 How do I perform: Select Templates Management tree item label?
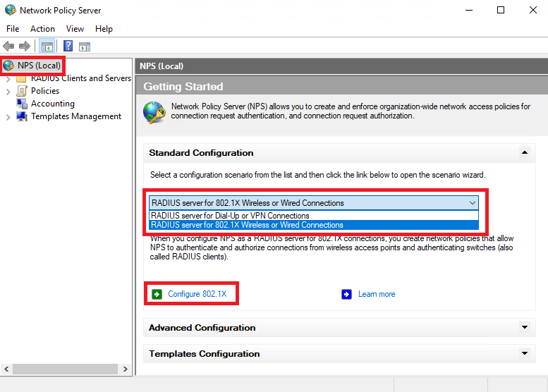tap(76, 116)
